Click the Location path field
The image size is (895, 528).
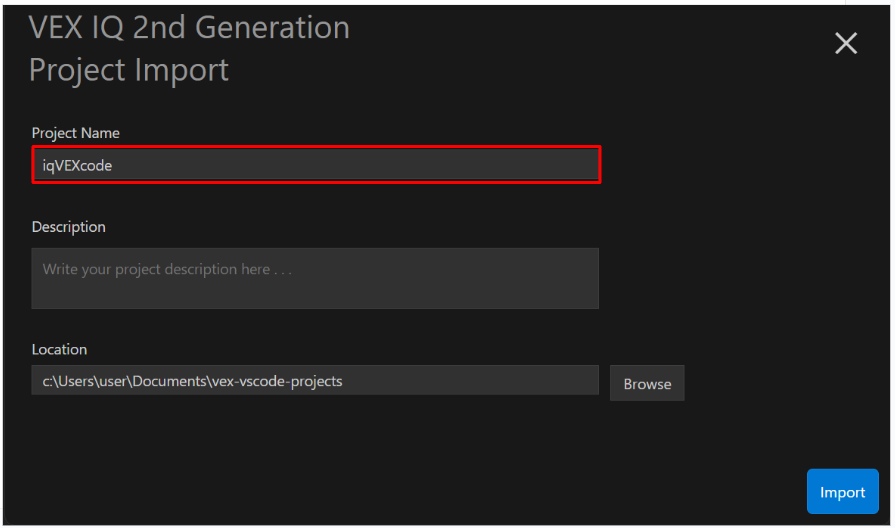pos(315,381)
